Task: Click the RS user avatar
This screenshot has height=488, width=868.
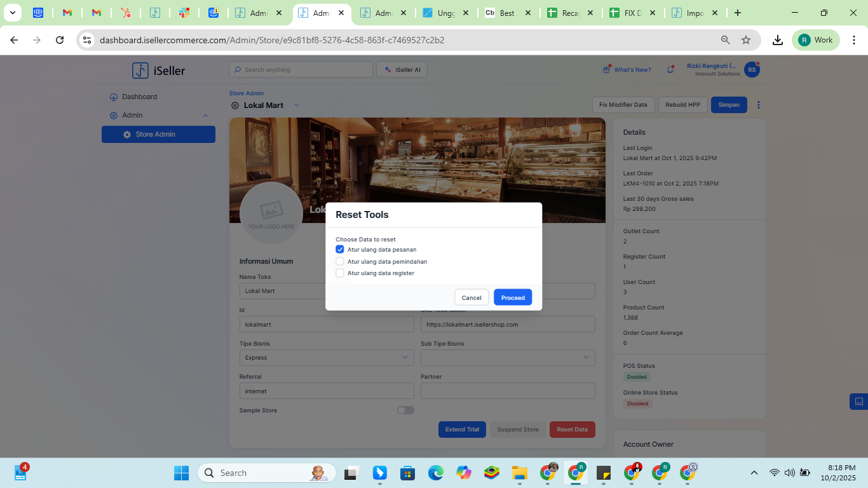Action: pos(752,70)
